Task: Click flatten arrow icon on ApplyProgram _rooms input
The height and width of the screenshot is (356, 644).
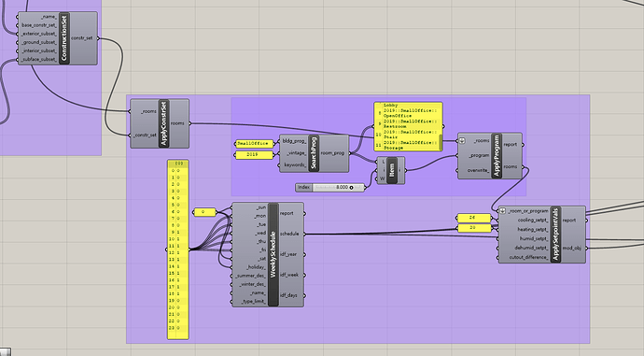Action: coord(462,140)
